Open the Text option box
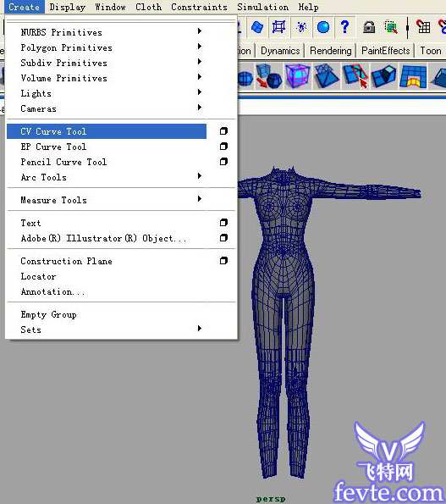Viewport: 446px width, 504px height. click(x=223, y=223)
